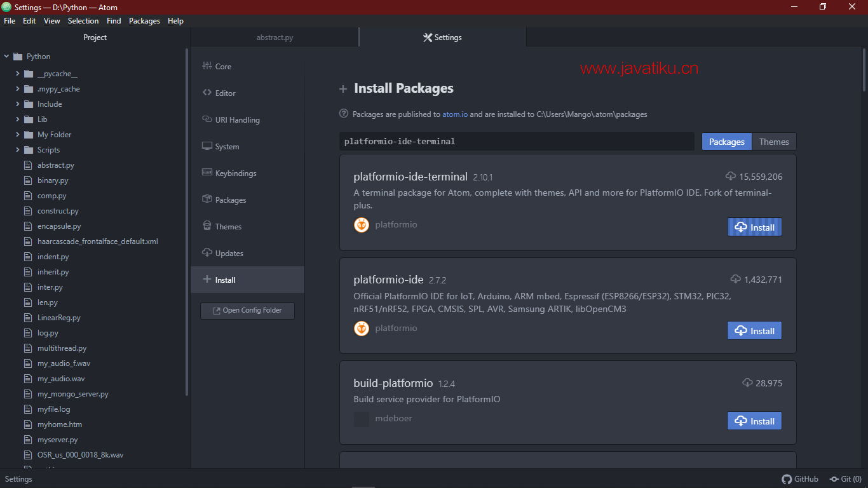Select the Install section in sidebar
Image resolution: width=868 pixels, height=488 pixels.
pos(247,280)
